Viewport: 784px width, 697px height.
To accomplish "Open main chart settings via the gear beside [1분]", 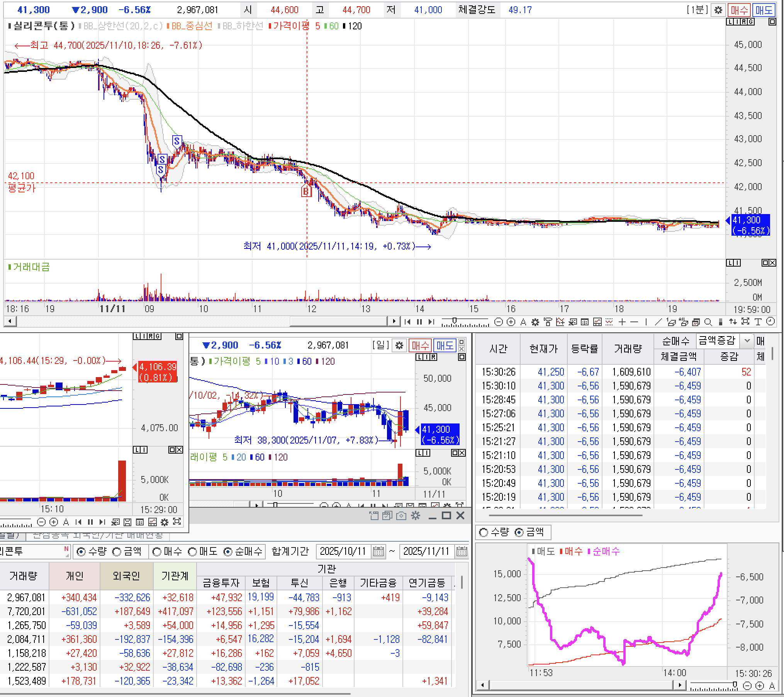I will [x=718, y=10].
